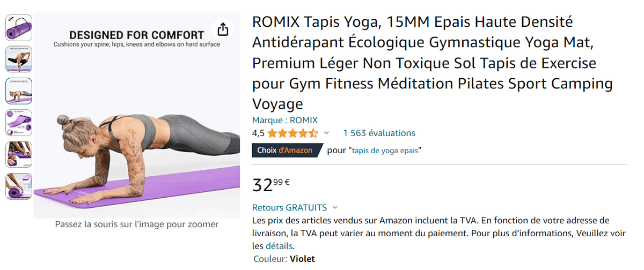Viewport: 644px width, 270px height.
Task: Click the 32,99 € price
Action: point(271,184)
